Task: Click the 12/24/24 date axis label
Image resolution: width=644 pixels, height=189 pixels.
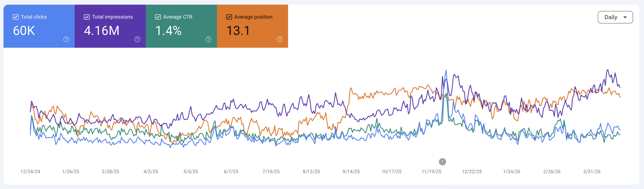Action: pos(30,172)
